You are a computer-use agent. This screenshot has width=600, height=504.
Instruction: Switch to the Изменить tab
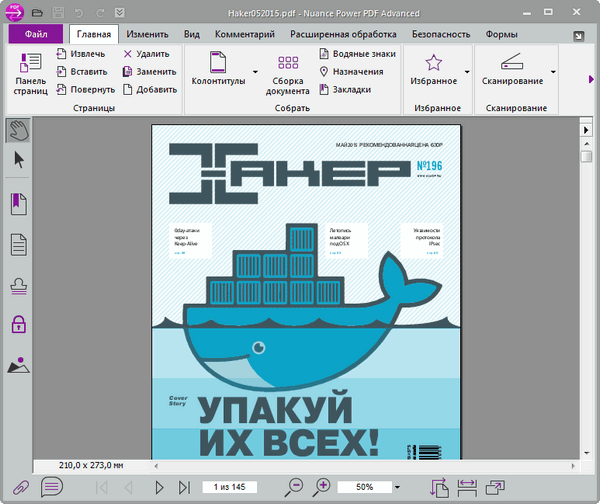click(x=147, y=34)
